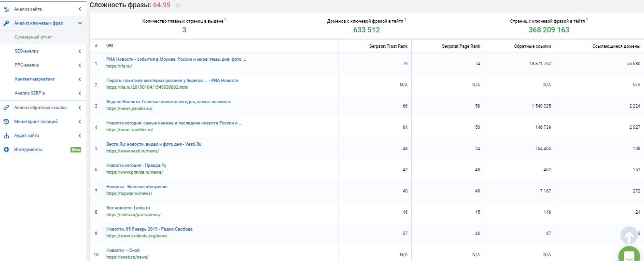
Task: Click the rank tracking clock icon
Action: coord(6,122)
